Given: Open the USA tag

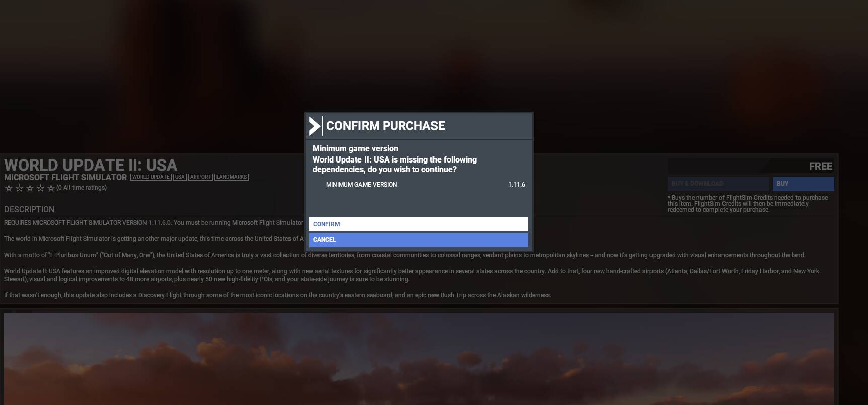Looking at the screenshot, I should point(180,177).
